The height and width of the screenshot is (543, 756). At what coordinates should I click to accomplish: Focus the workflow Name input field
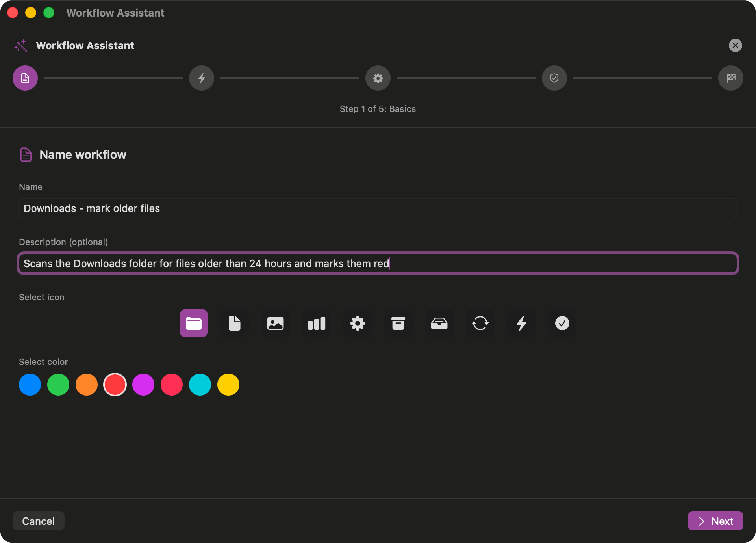[x=378, y=208]
